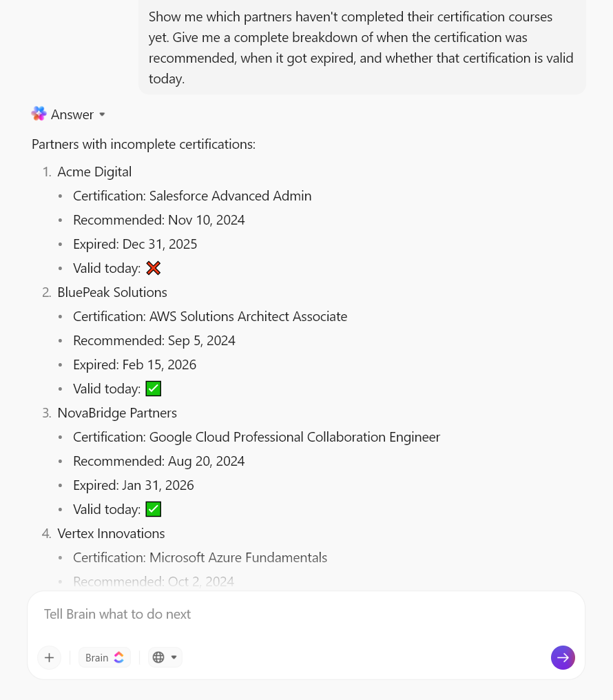Select the Brain model chip
Screen dimensions: 613x700
click(x=104, y=657)
